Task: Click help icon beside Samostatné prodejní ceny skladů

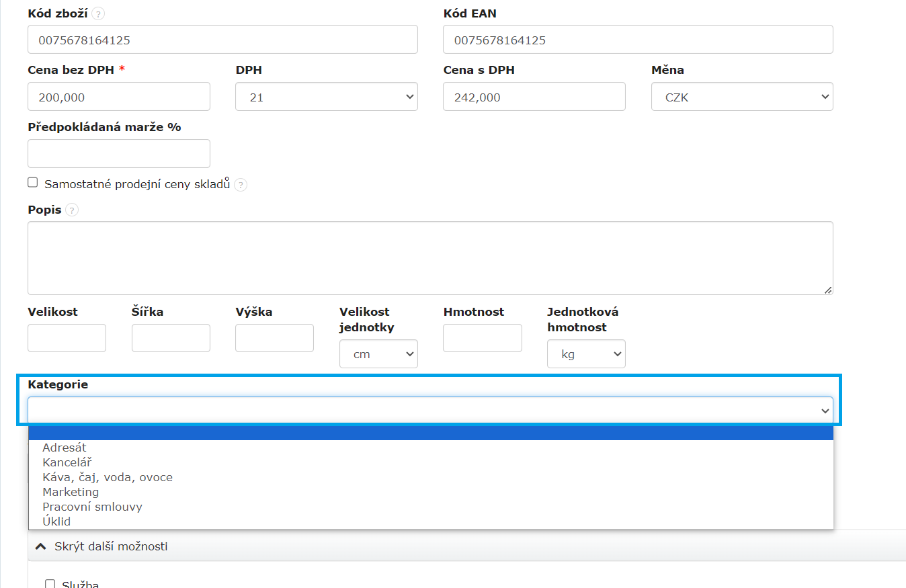Action: pos(240,185)
